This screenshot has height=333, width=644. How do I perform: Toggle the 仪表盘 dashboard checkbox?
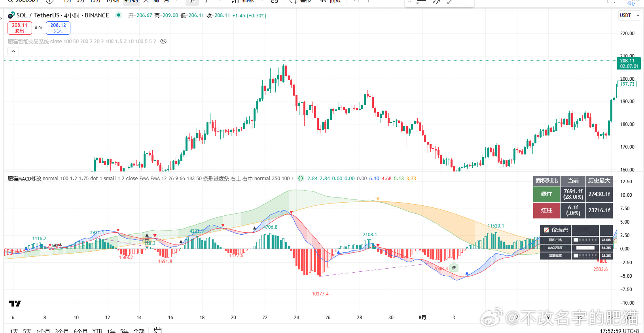click(546, 230)
